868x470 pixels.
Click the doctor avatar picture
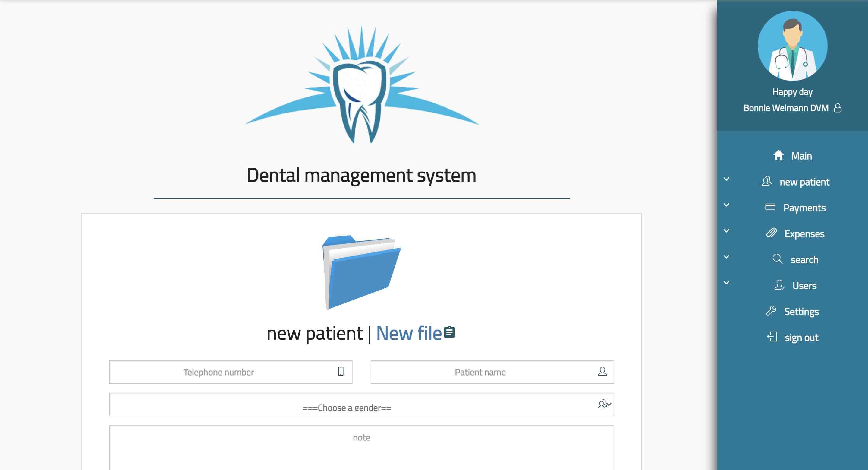tap(793, 46)
